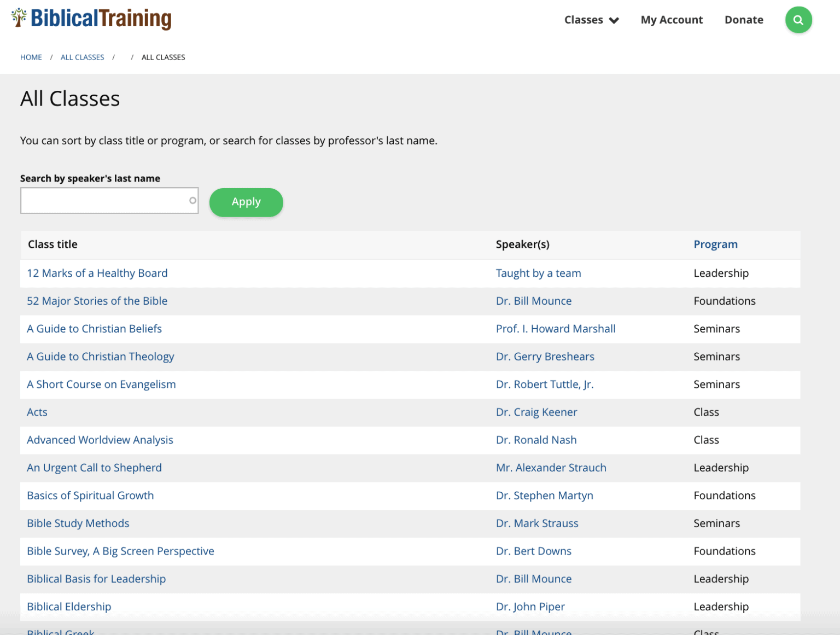
Task: Click the BiblicalTraining tree logo icon
Action: click(x=20, y=18)
